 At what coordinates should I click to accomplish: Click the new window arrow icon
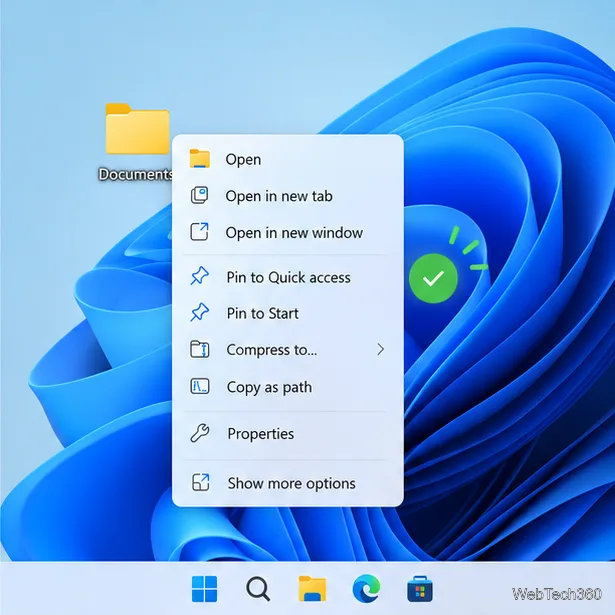[x=199, y=231]
